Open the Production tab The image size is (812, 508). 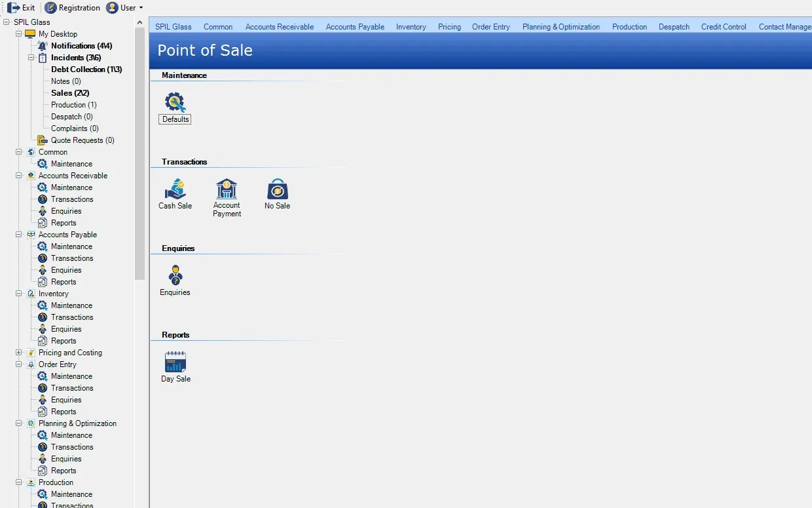(629, 27)
